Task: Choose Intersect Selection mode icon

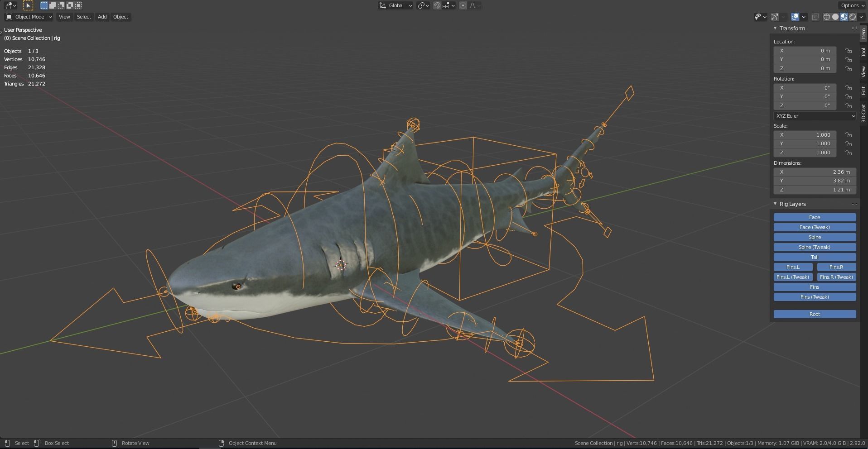Action: point(78,5)
